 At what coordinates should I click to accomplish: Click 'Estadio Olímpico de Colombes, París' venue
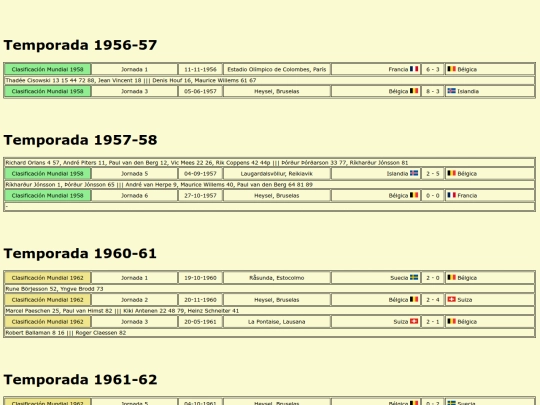[277, 69]
